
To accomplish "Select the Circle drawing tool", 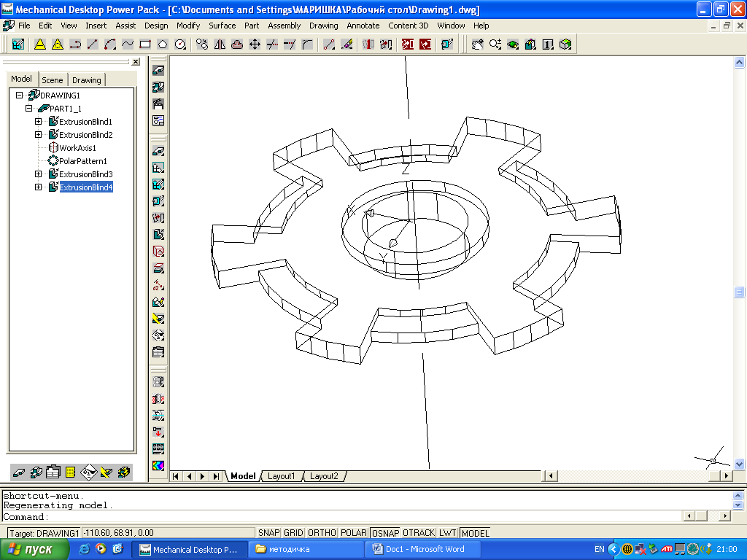I will click(x=180, y=44).
